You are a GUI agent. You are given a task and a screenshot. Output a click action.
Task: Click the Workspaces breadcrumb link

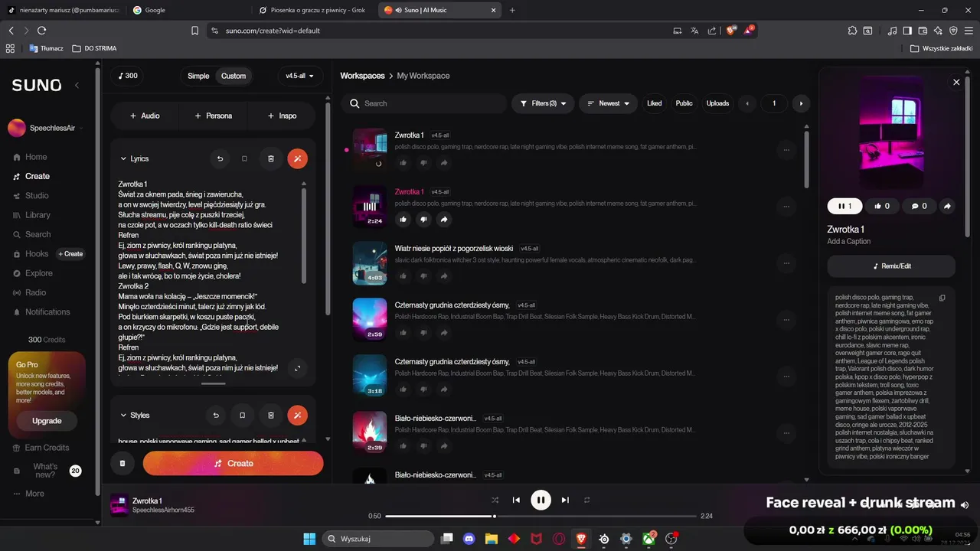[362, 76]
